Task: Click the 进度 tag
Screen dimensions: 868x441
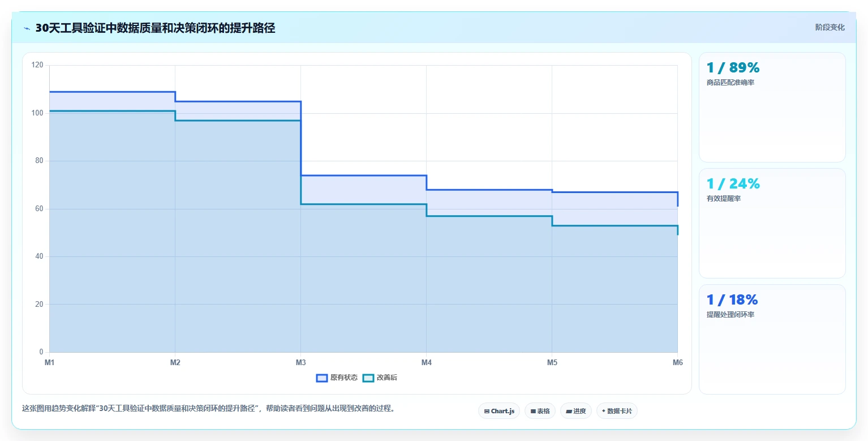Action: pos(575,411)
